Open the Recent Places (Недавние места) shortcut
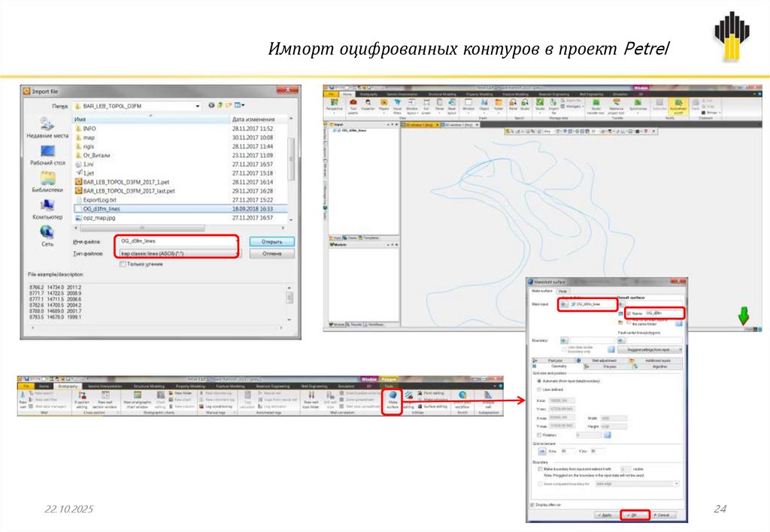 click(x=47, y=128)
